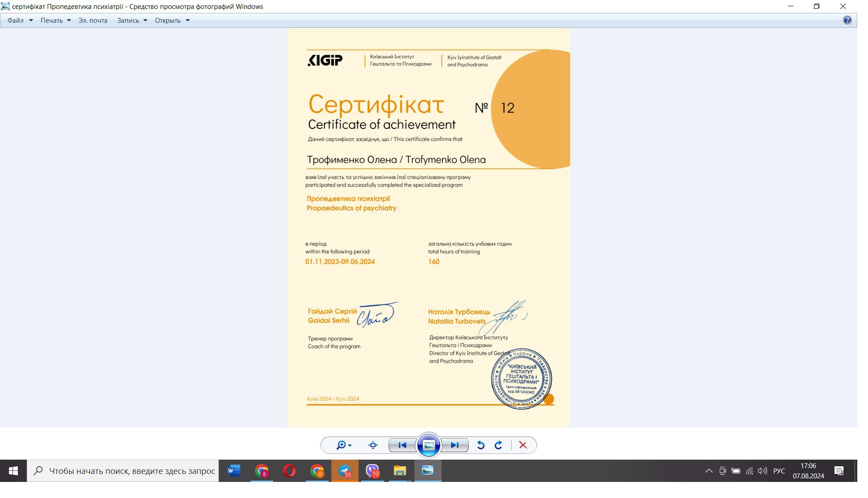Expand the Открыть dropdown menu
The width and height of the screenshot is (868, 498).
(172, 20)
